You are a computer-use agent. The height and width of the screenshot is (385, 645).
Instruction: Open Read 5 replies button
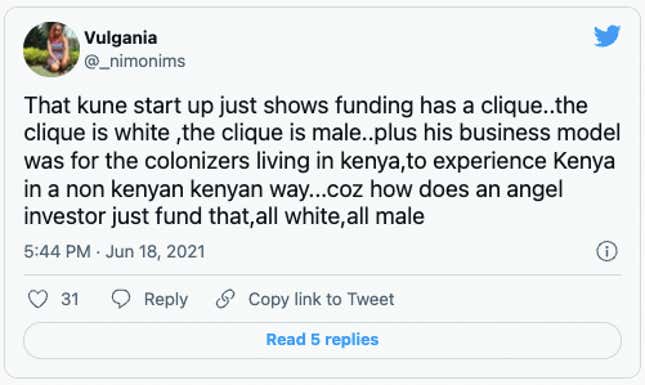tap(322, 340)
